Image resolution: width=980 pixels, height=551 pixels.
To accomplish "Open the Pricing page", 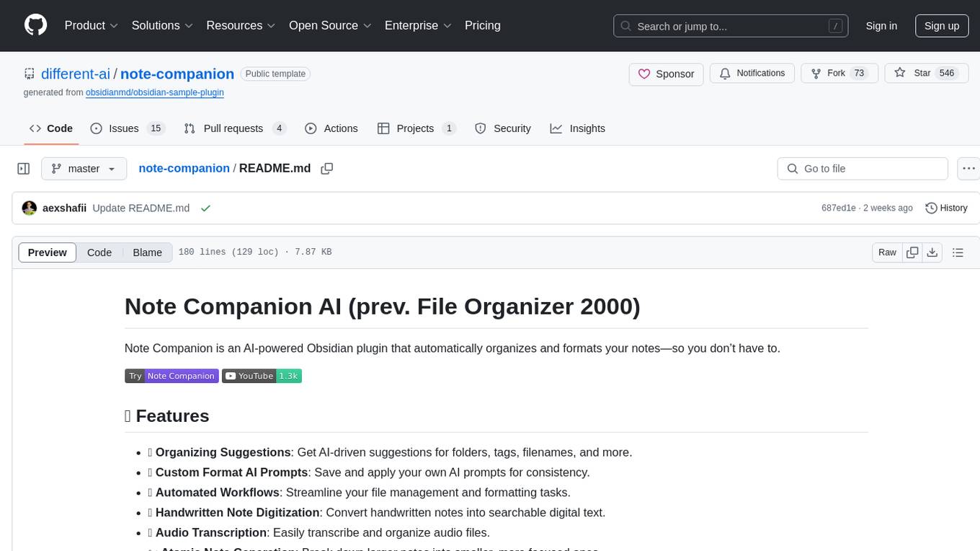I will pos(483,25).
